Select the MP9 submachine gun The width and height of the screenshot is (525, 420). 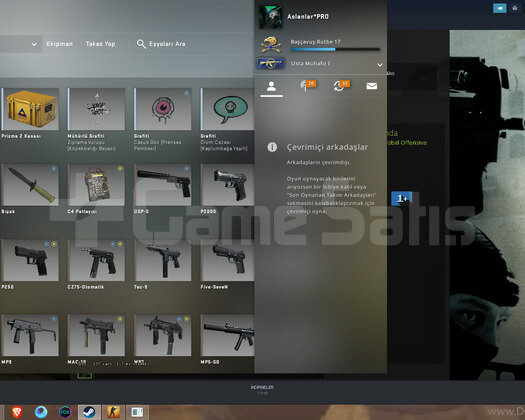click(x=30, y=335)
